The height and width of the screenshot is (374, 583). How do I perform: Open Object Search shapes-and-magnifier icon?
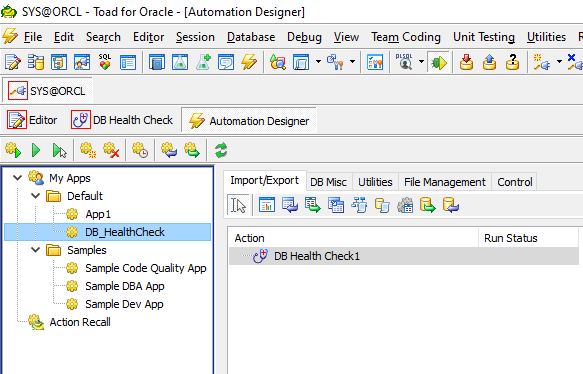click(x=278, y=62)
